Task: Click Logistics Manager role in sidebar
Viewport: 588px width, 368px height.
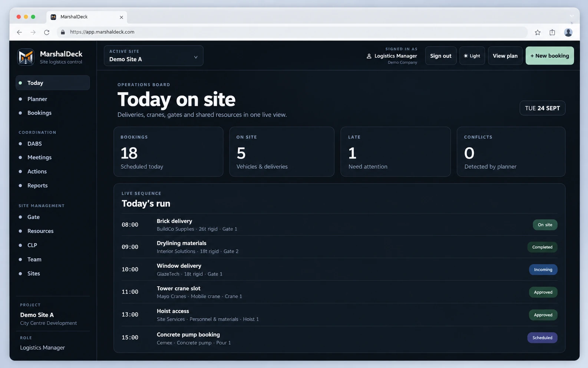Action: pyautogui.click(x=42, y=348)
